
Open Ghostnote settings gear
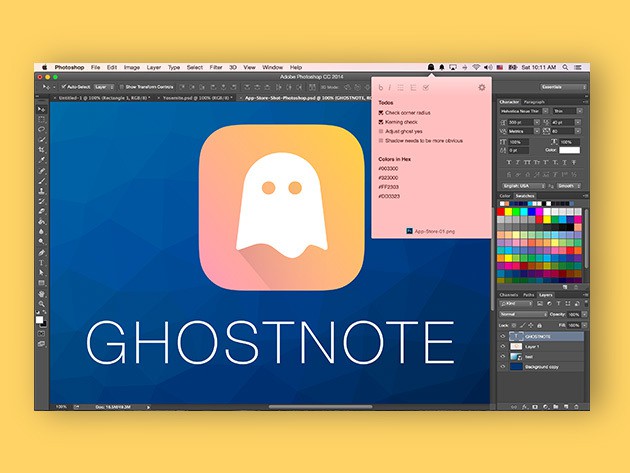(x=482, y=88)
